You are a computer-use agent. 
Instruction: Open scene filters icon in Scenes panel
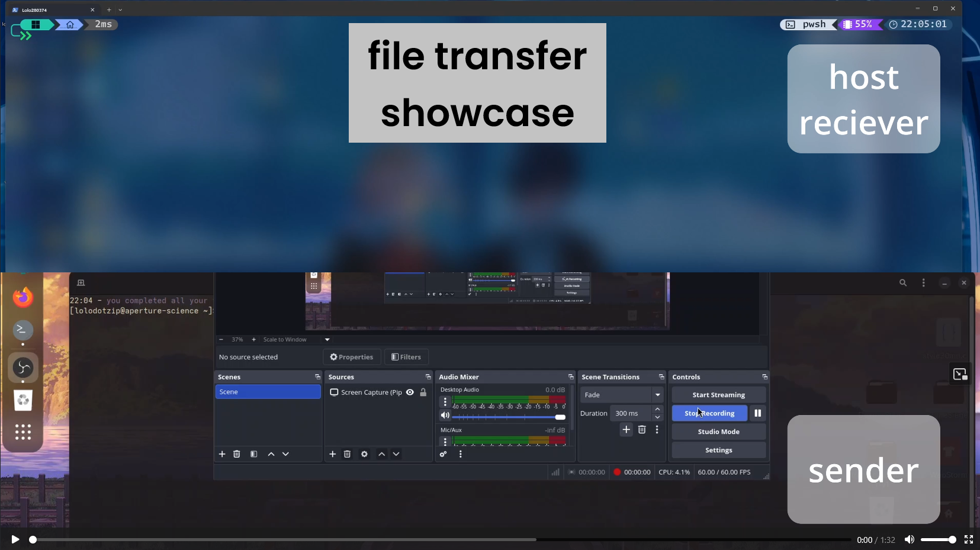(254, 454)
